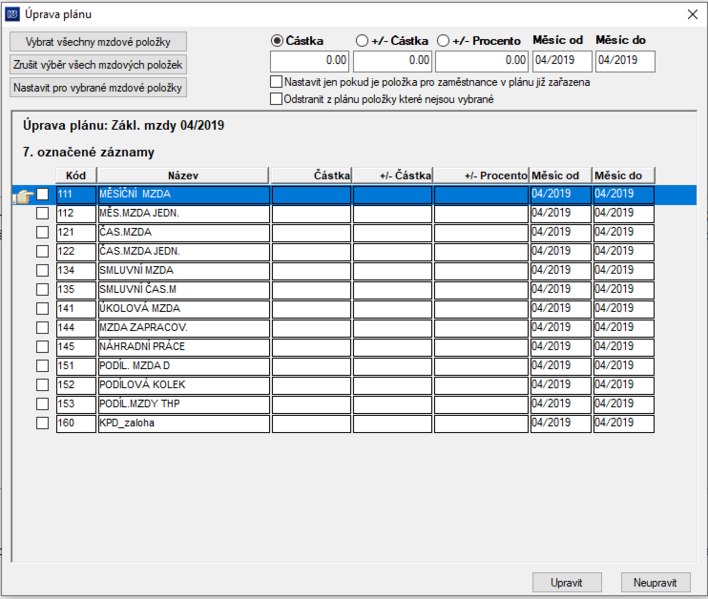Select the ČAS.MZDA name cell
The image size is (708, 599).
(x=184, y=232)
